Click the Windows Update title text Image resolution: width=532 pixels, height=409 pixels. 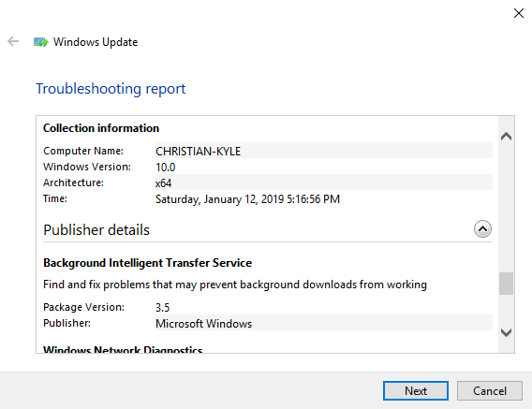96,42
